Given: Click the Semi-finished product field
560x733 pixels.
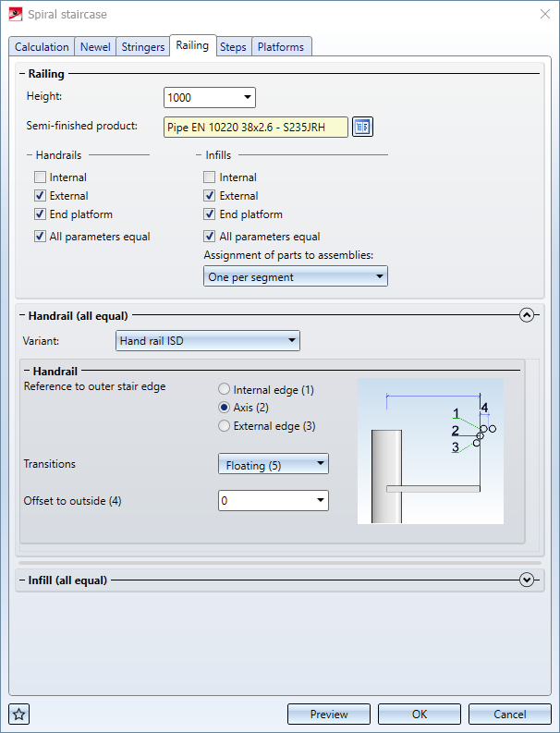Looking at the screenshot, I should [256, 127].
